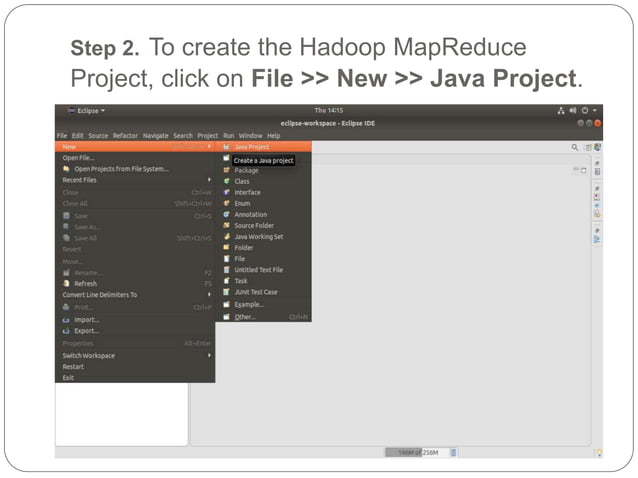Screen dimensions: 638x478
Task: Click Restart in File menu
Action: click(x=73, y=367)
